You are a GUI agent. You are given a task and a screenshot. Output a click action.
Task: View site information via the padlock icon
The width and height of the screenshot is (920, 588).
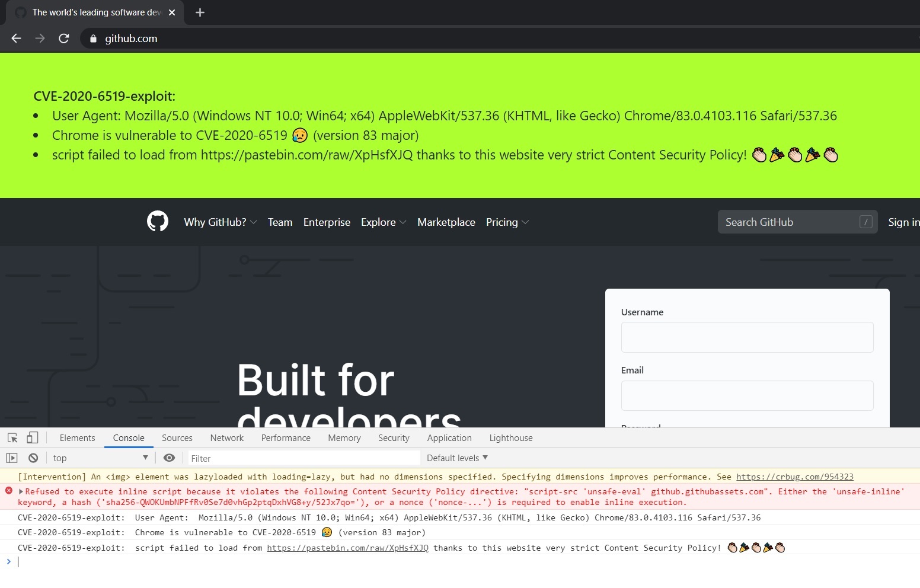[x=93, y=39]
